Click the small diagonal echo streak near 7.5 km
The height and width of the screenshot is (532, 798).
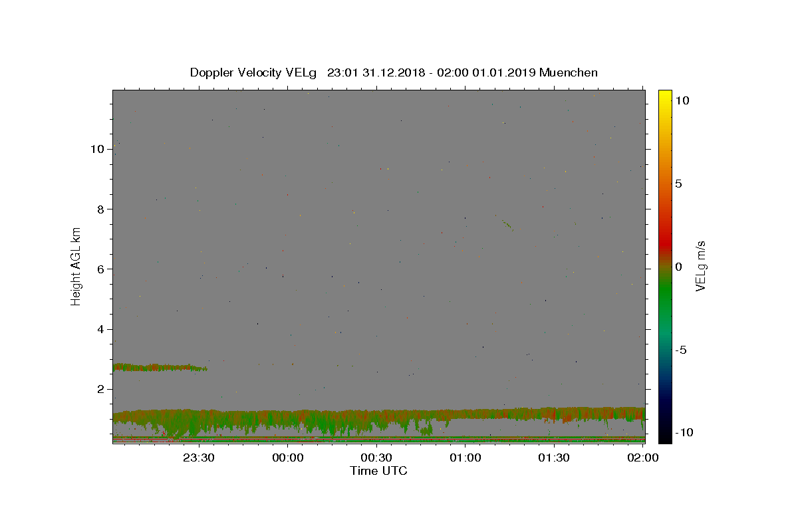[x=507, y=225]
